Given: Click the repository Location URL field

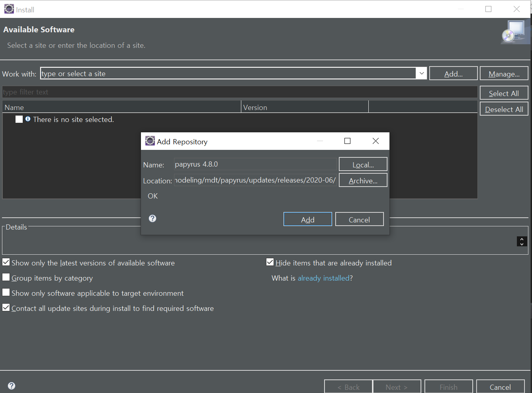Looking at the screenshot, I should [255, 180].
